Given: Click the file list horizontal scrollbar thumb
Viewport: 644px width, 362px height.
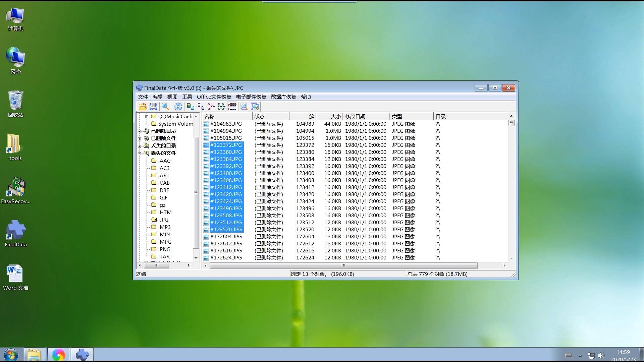Looking at the screenshot, I should point(343,265).
